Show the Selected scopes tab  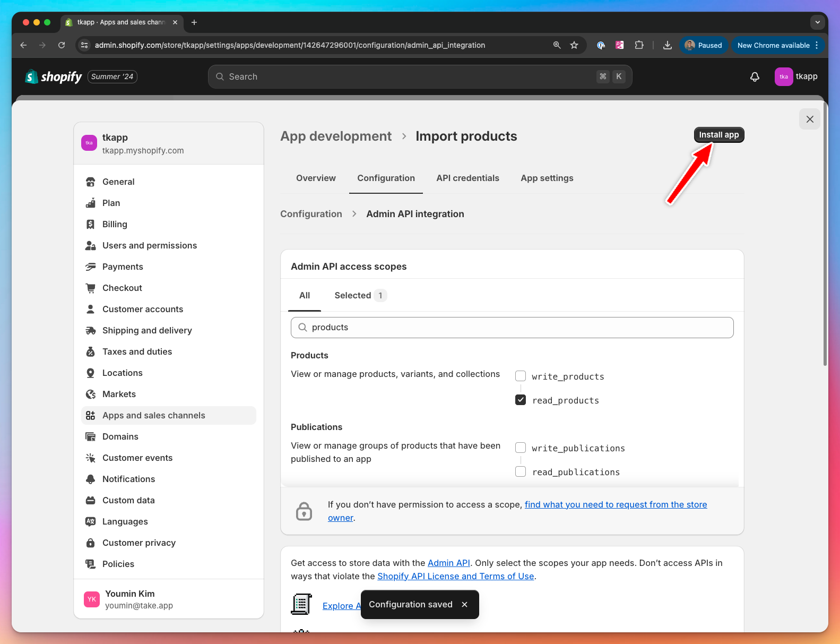360,296
